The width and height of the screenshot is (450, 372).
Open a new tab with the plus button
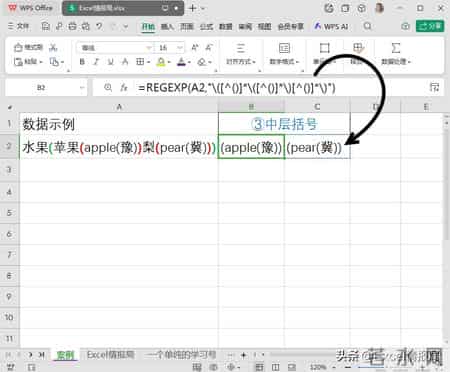pyautogui.click(x=192, y=8)
